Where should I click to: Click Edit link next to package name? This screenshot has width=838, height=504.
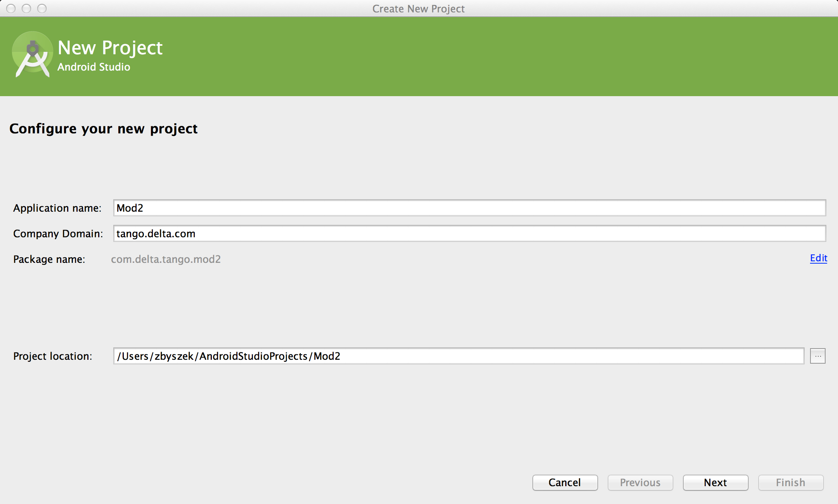click(818, 258)
